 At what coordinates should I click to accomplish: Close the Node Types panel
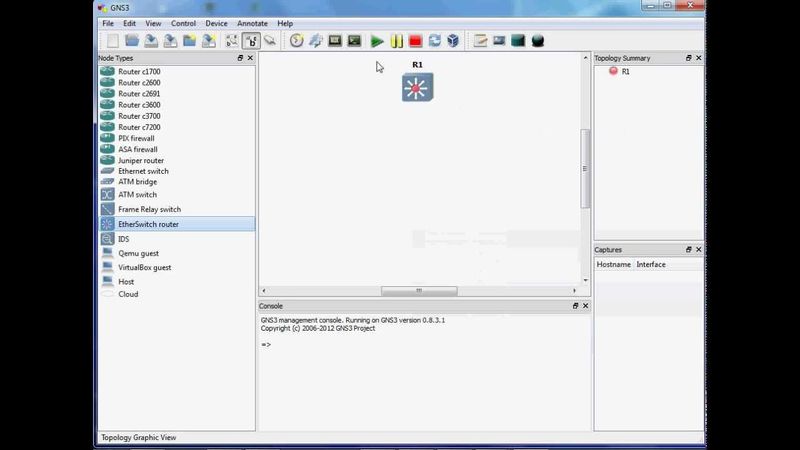point(250,58)
